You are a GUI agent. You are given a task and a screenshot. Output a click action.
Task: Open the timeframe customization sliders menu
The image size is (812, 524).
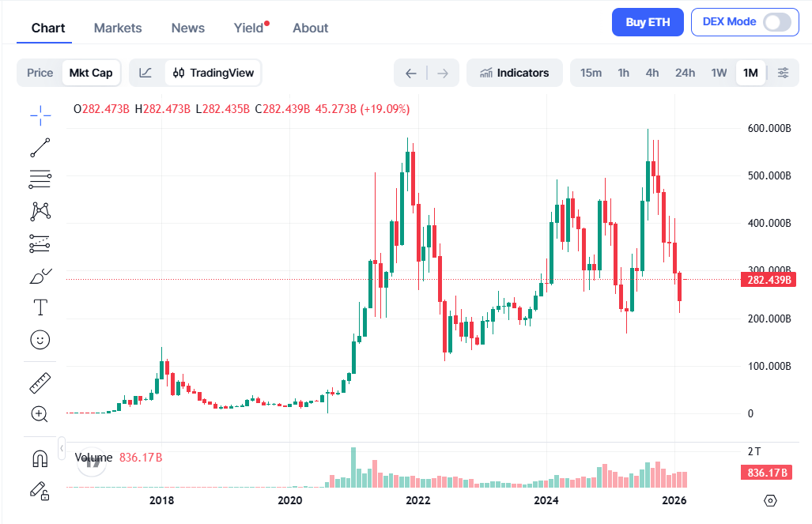pos(783,72)
